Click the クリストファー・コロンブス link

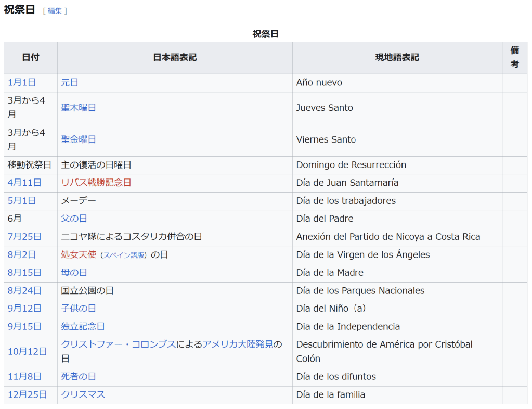119,344
